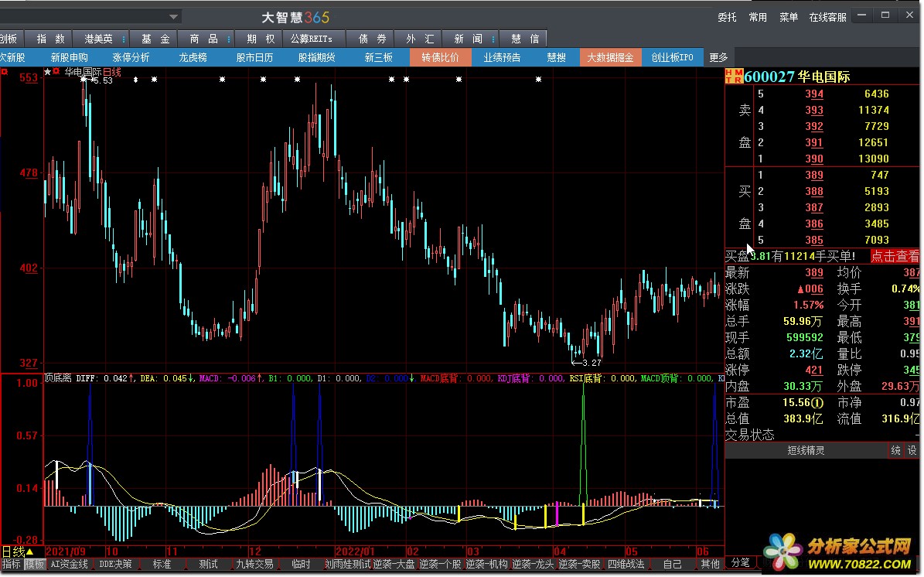
Task: Open 业绩预告 page
Action: (502, 57)
